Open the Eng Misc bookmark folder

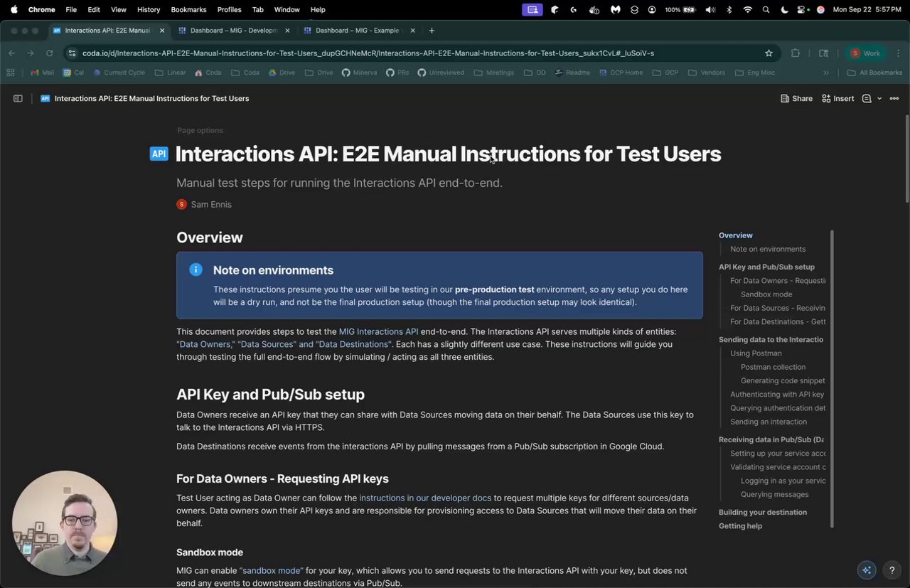point(754,73)
